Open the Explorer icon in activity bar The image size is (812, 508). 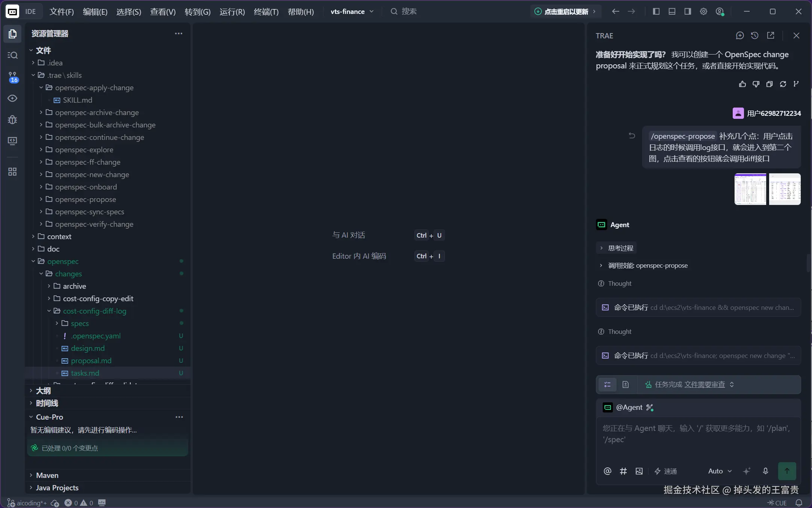(12, 34)
